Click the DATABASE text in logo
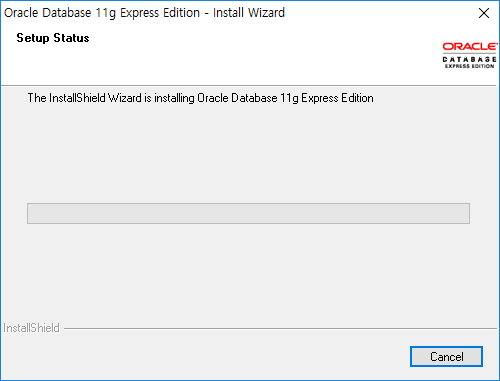Image resolution: width=500 pixels, height=381 pixels. pyautogui.click(x=470, y=59)
